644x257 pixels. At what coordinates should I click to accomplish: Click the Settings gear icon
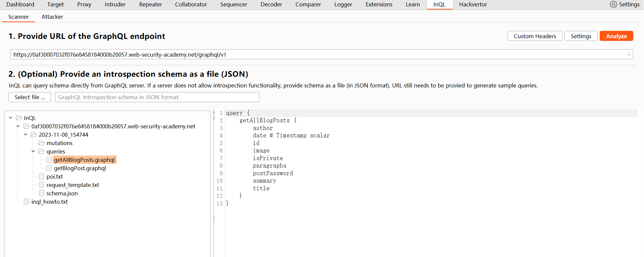pos(613,4)
